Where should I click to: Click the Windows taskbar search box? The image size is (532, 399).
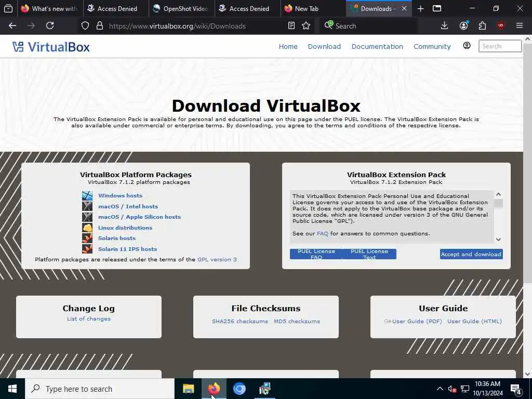pyautogui.click(x=100, y=389)
